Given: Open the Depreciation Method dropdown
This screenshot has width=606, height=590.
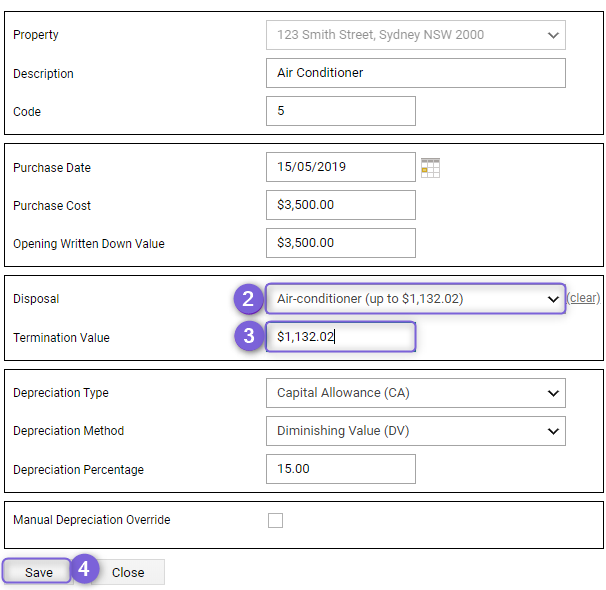Looking at the screenshot, I should [415, 431].
